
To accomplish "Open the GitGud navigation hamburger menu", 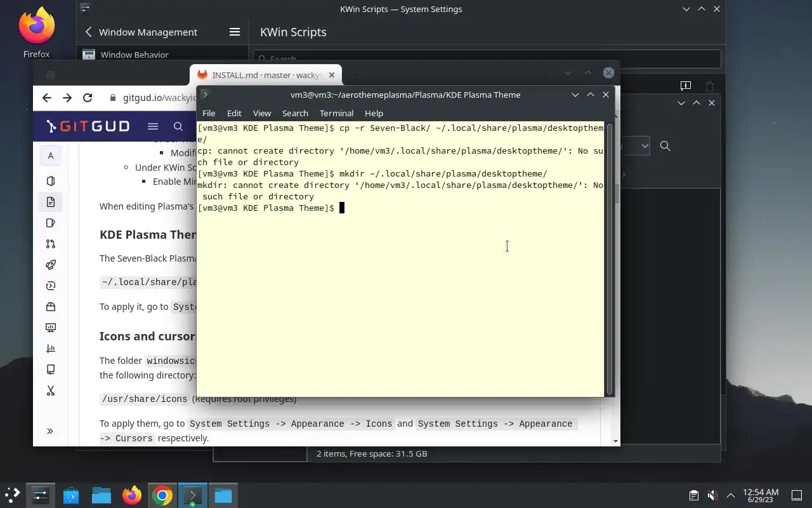I will [153, 126].
